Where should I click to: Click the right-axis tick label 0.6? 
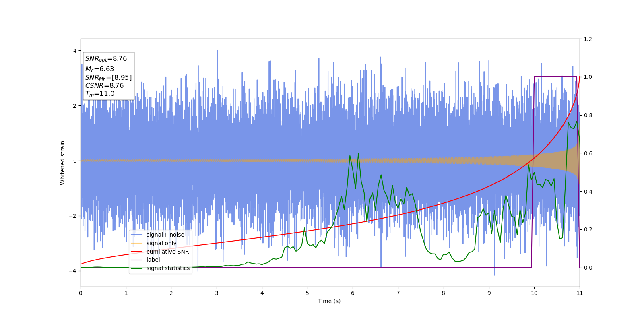588,153
